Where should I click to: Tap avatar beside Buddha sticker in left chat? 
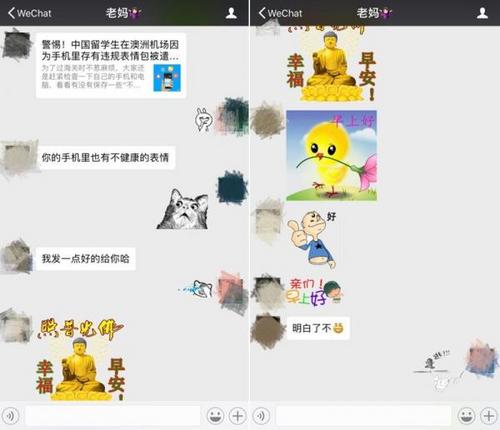(16, 326)
